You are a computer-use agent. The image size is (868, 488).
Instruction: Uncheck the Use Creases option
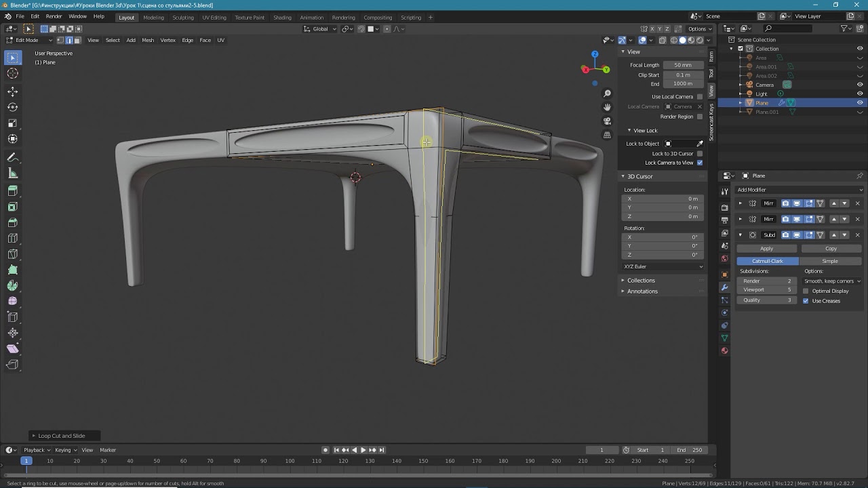tap(806, 301)
